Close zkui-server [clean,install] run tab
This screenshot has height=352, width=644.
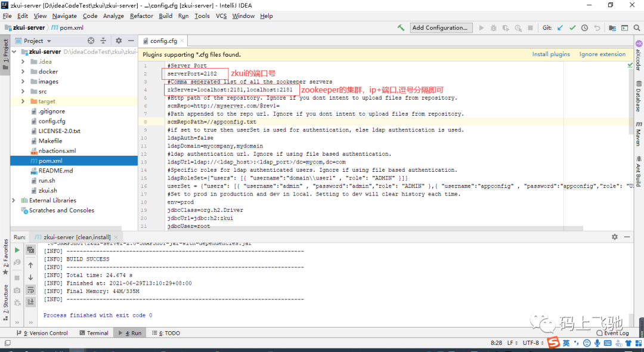coord(116,237)
